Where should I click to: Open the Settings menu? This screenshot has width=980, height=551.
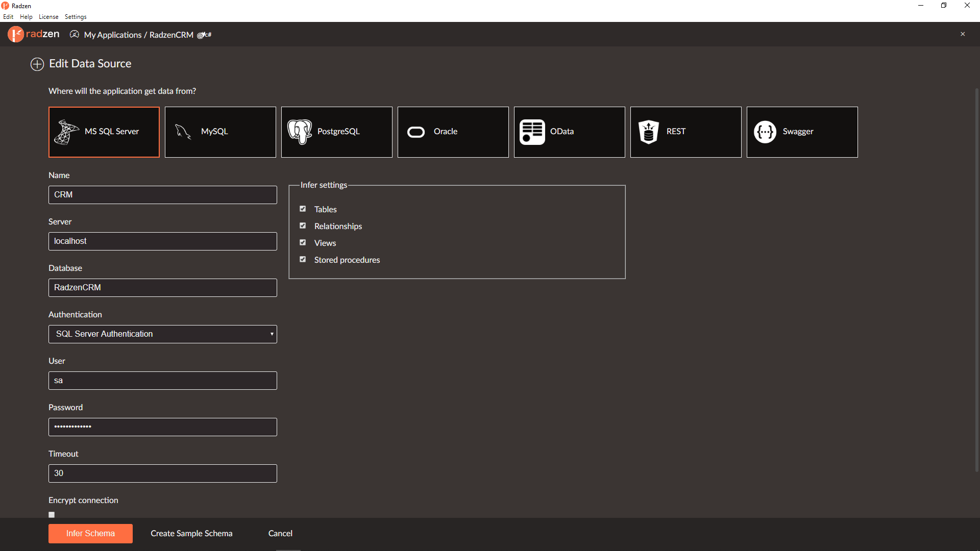tap(76, 17)
